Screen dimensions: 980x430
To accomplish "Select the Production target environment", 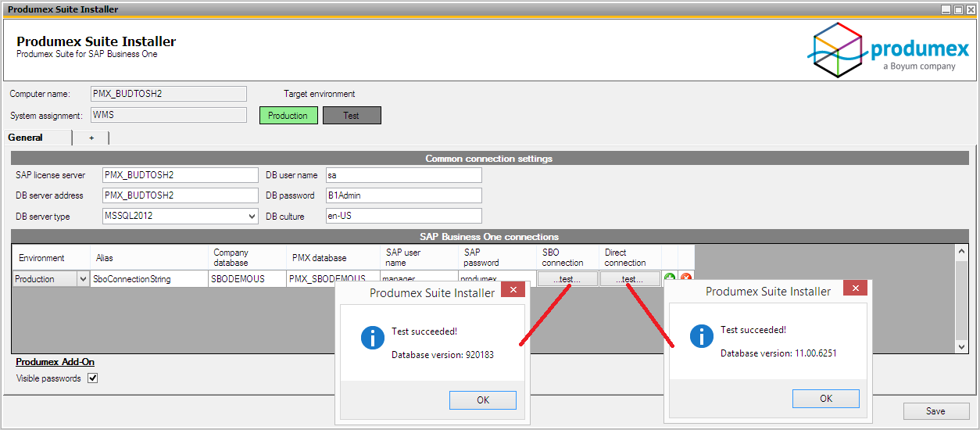I will pos(288,116).
